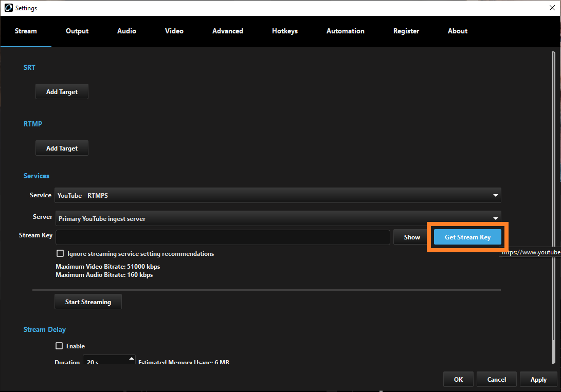The height and width of the screenshot is (392, 561).
Task: Go to the Video tab
Action: tap(174, 31)
